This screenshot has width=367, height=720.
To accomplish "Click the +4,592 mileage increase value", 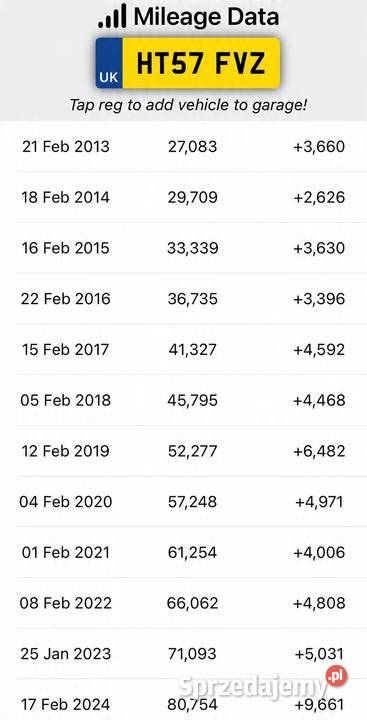I will (319, 349).
